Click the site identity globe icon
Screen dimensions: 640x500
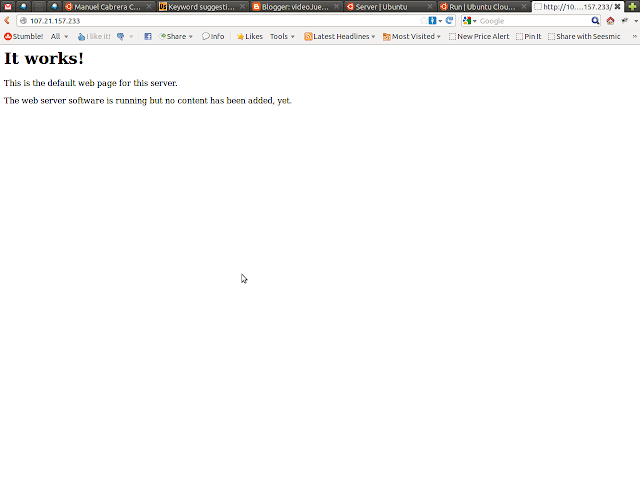(23, 21)
